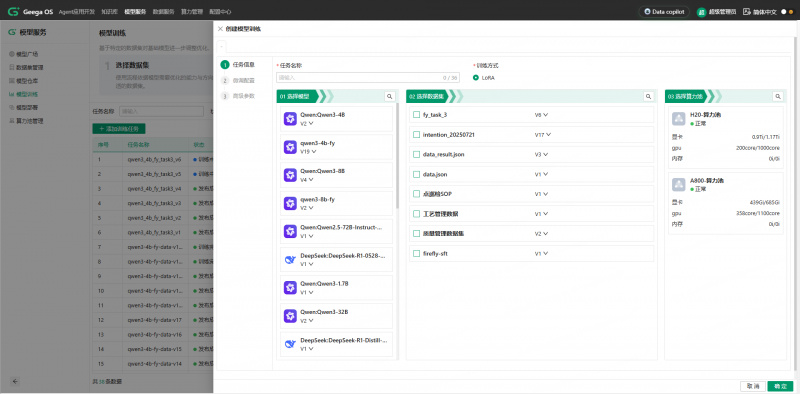Click the search icon in dataset selection header
Screen dimensions: 800x394
pos(648,96)
